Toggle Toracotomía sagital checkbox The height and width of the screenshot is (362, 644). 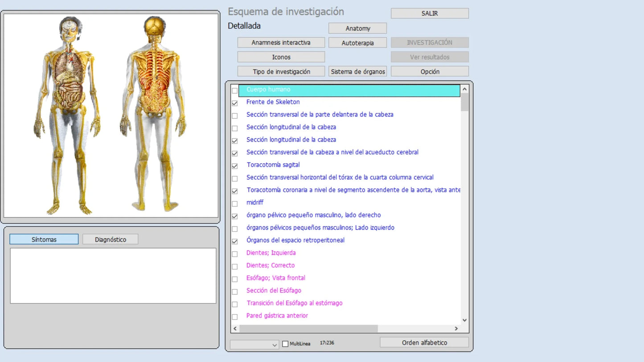(x=235, y=166)
